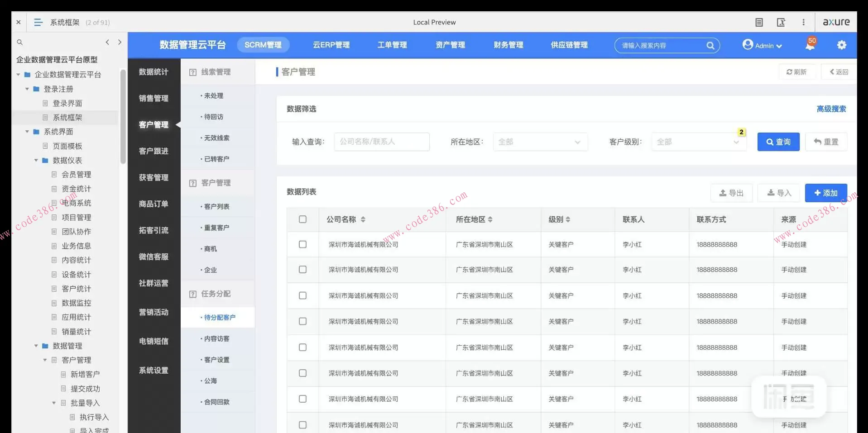Viewport: 868px width, 433px height.
Task: Open the 客户级别 dropdown
Action: (699, 142)
